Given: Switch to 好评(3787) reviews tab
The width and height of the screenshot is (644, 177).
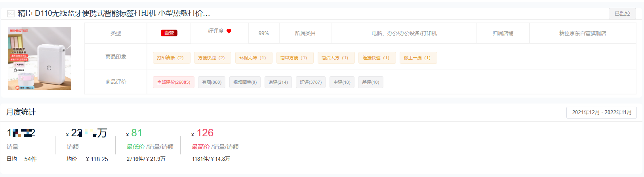Looking at the screenshot, I should pos(311,82).
